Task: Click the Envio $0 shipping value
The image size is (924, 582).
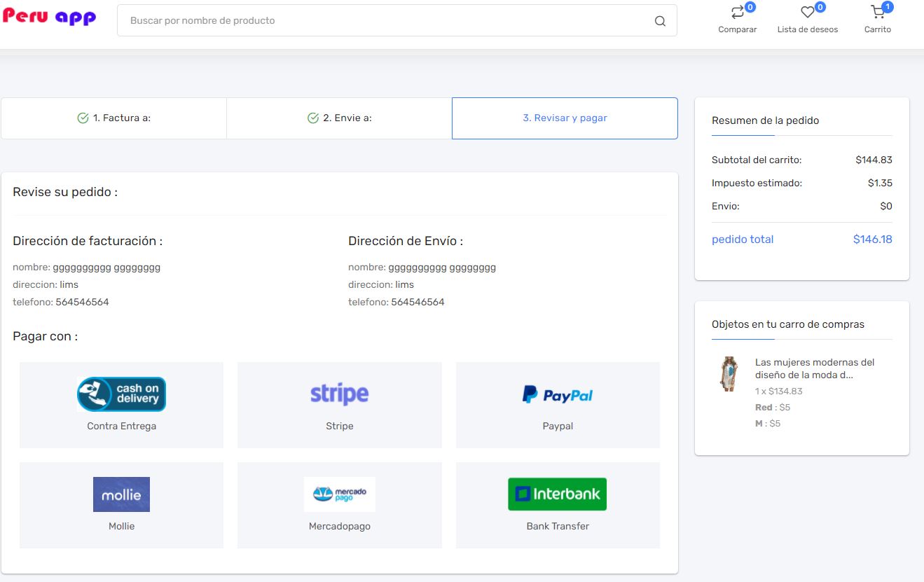Action: click(886, 206)
